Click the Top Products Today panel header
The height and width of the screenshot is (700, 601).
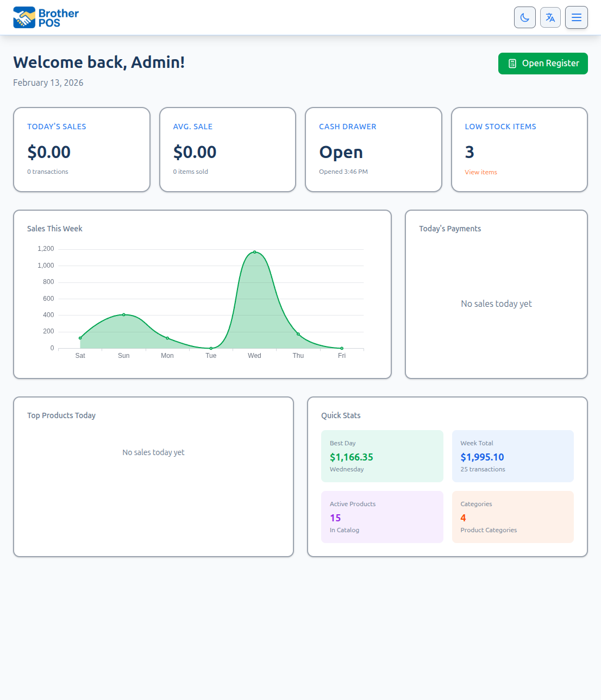point(61,415)
